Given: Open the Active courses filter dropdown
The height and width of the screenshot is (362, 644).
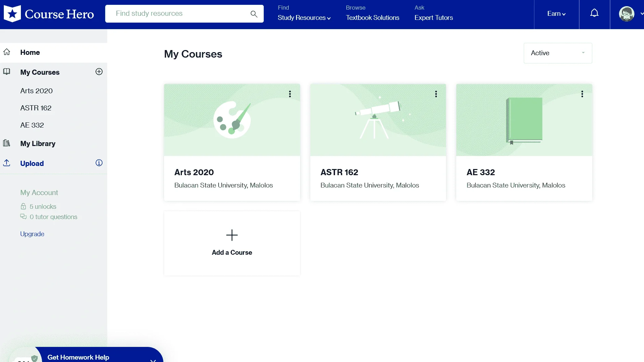Looking at the screenshot, I should pos(558,53).
